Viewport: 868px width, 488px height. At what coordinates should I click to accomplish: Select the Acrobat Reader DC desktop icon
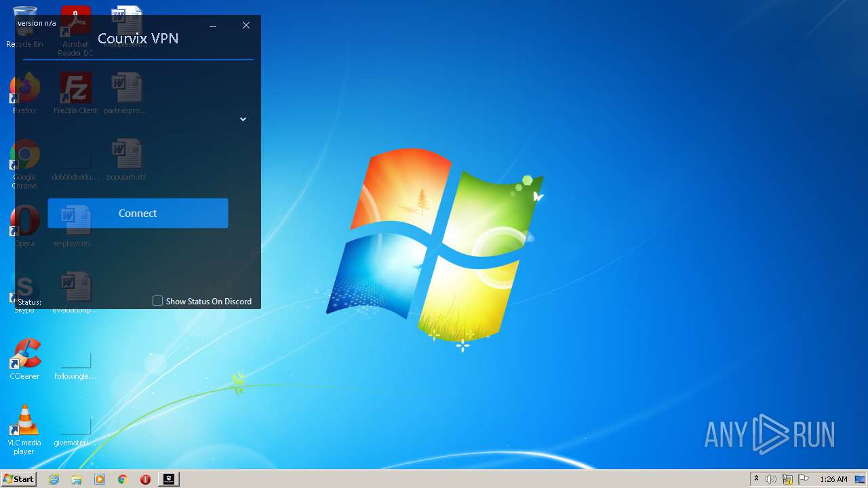point(75,32)
